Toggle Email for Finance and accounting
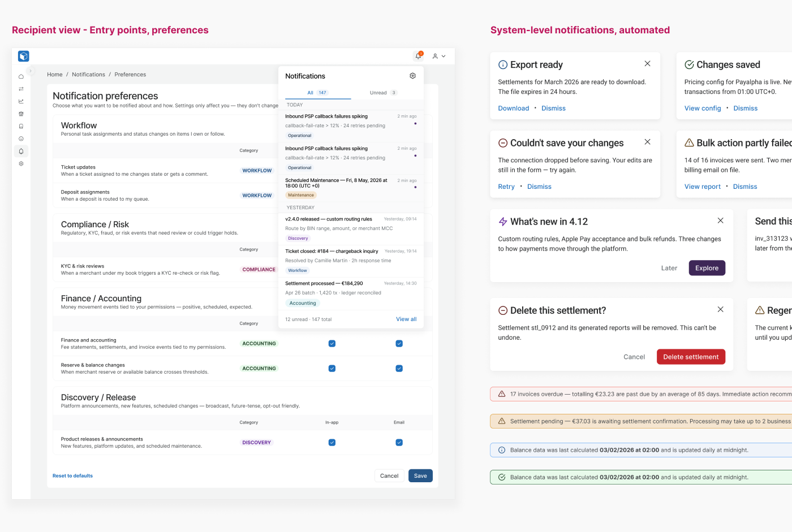 [x=399, y=343]
